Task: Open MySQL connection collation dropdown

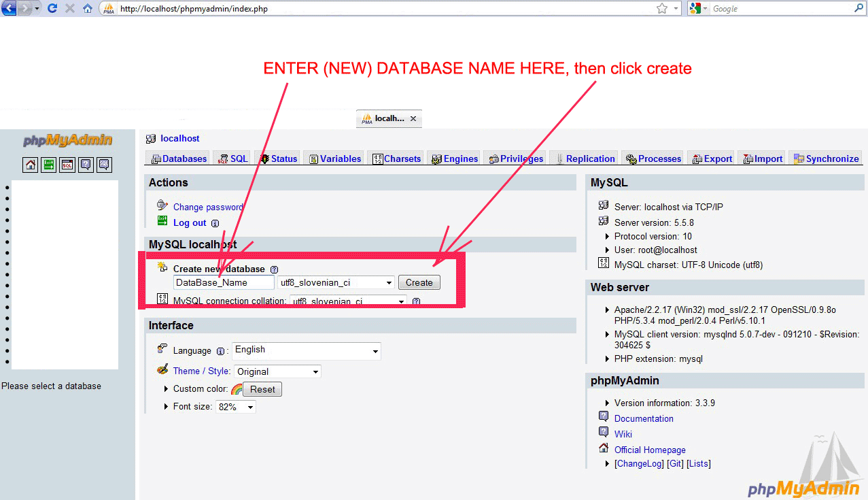Action: click(x=348, y=301)
